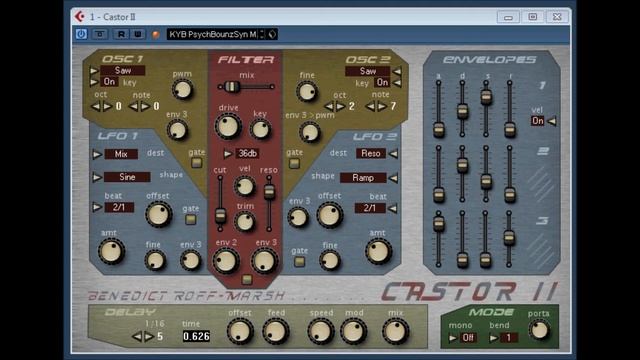Viewport: 640px width, 360px height.
Task: Click the preset management icon beside preset name
Action: click(x=272, y=34)
